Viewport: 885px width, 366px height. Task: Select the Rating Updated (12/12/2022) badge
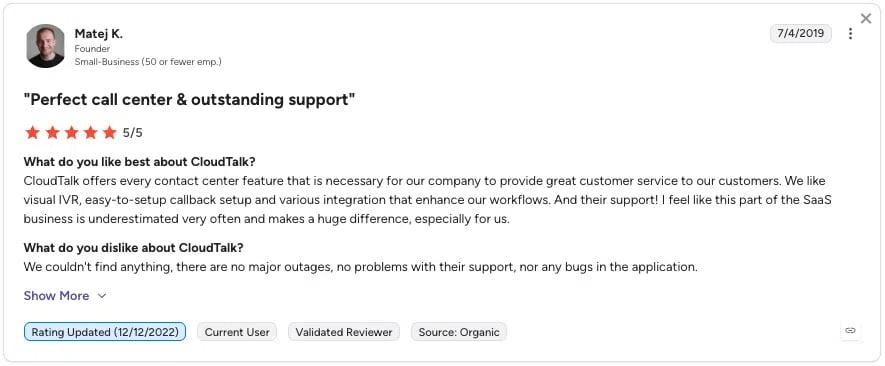tap(104, 332)
